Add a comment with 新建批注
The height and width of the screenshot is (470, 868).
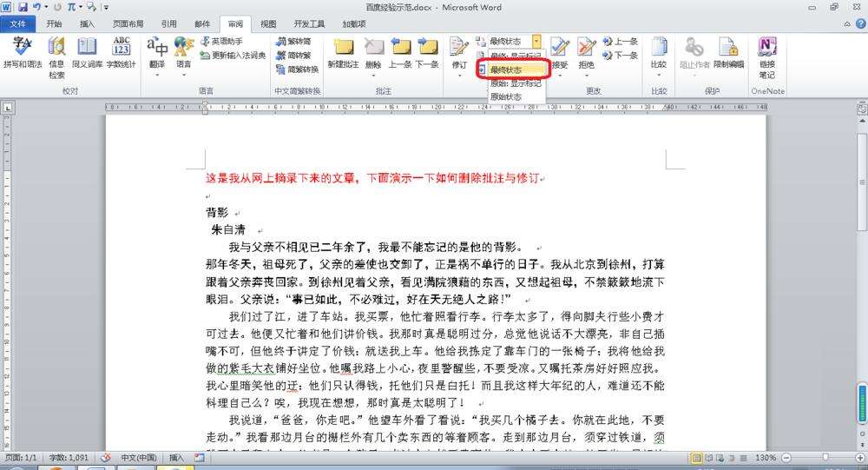tap(343, 53)
